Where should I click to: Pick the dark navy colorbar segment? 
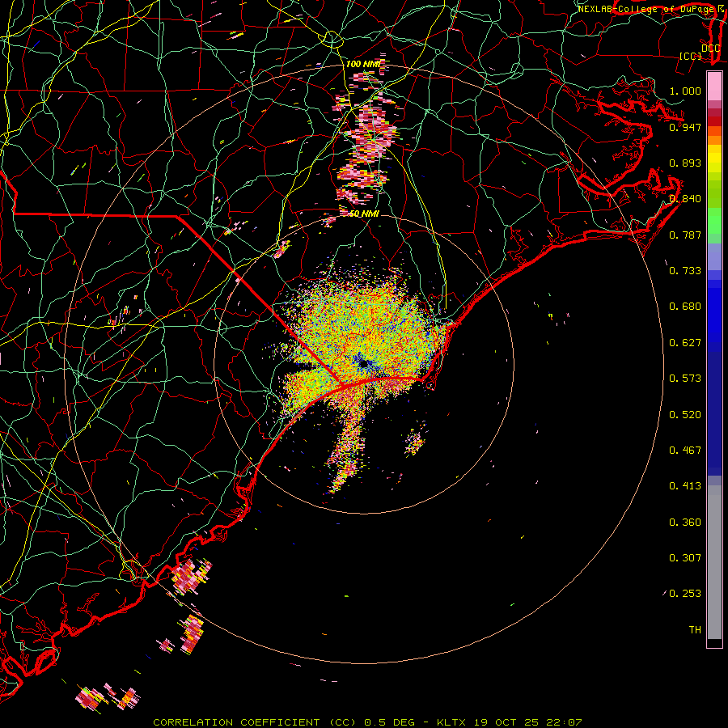pos(714,413)
